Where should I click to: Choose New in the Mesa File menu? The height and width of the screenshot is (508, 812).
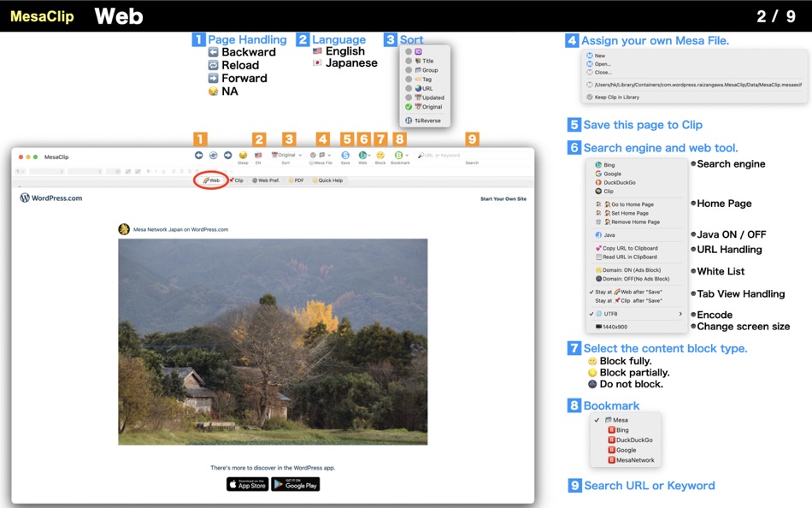[596, 56]
